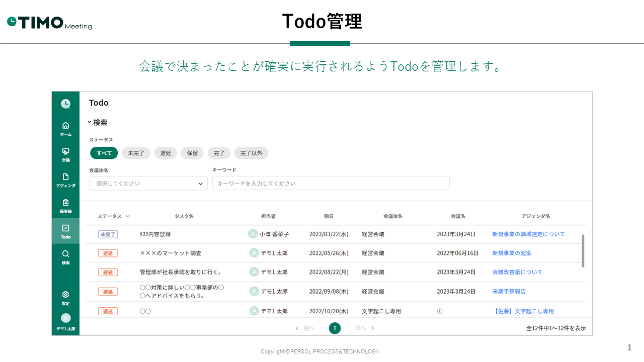
Task: Select the 遅延 status filter chip
Action: pyautogui.click(x=166, y=153)
